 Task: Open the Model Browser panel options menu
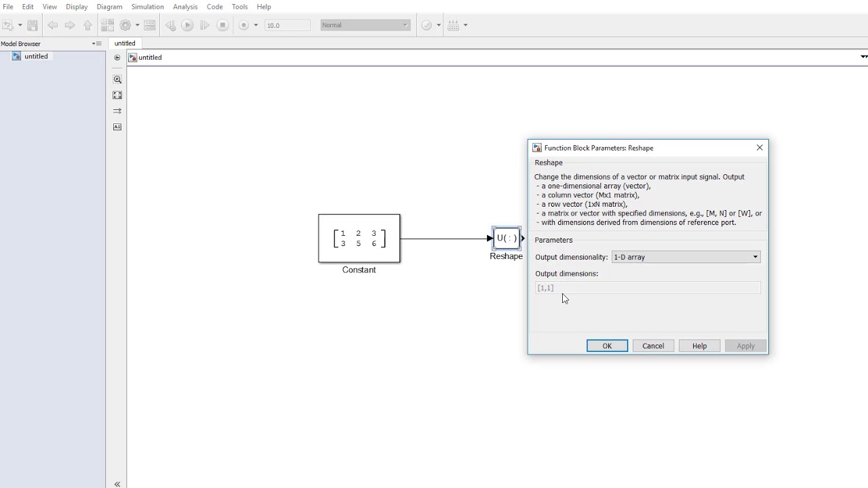(x=96, y=43)
